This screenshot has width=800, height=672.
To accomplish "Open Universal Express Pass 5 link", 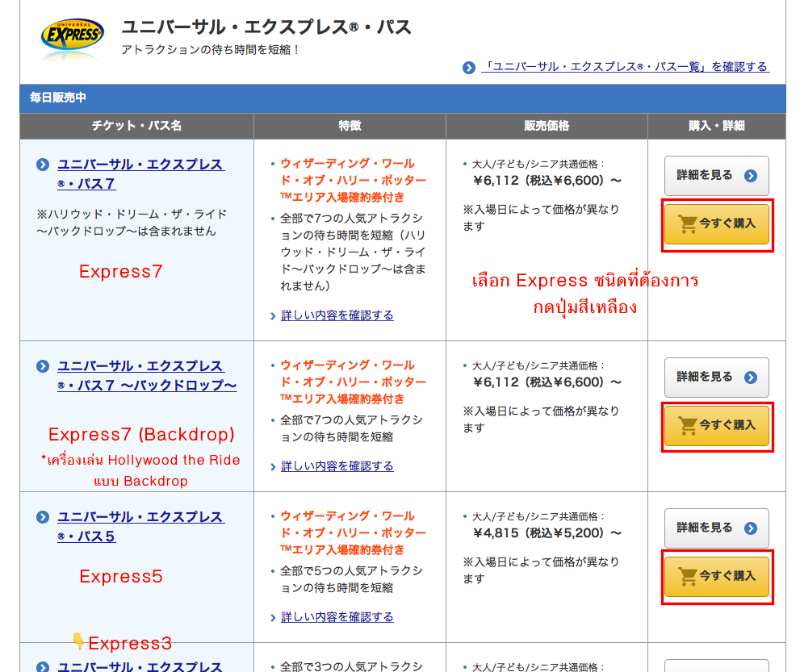I will click(x=140, y=527).
